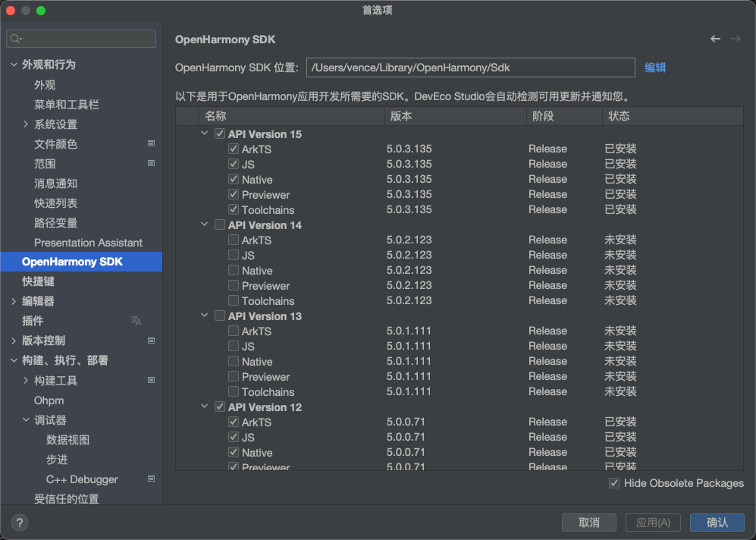Screen dimensions: 756x540
Task: Open the 快捷键 settings page
Action: pos(38,281)
